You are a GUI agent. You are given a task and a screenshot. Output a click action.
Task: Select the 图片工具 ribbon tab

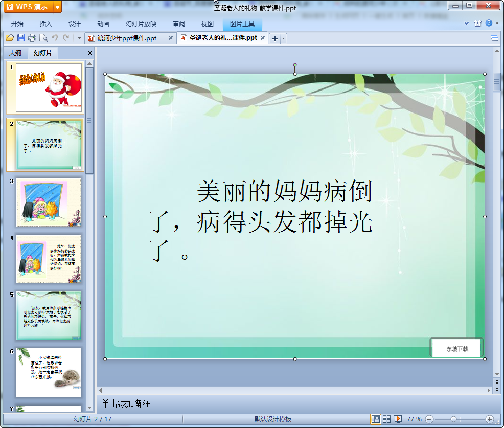[242, 24]
